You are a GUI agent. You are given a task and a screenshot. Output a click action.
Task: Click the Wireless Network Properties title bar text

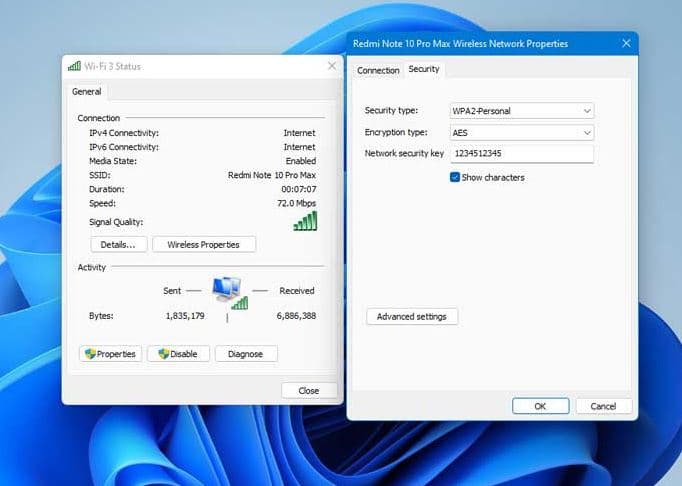pyautogui.click(x=460, y=44)
